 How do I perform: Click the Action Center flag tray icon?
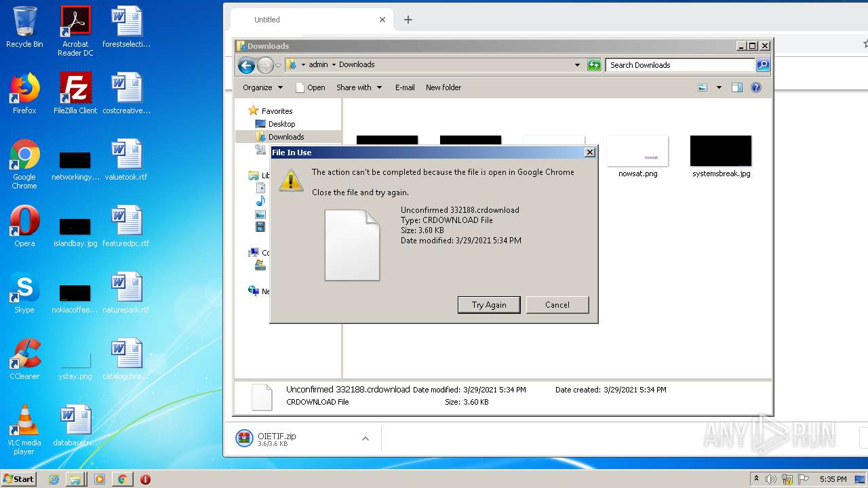[x=804, y=479]
